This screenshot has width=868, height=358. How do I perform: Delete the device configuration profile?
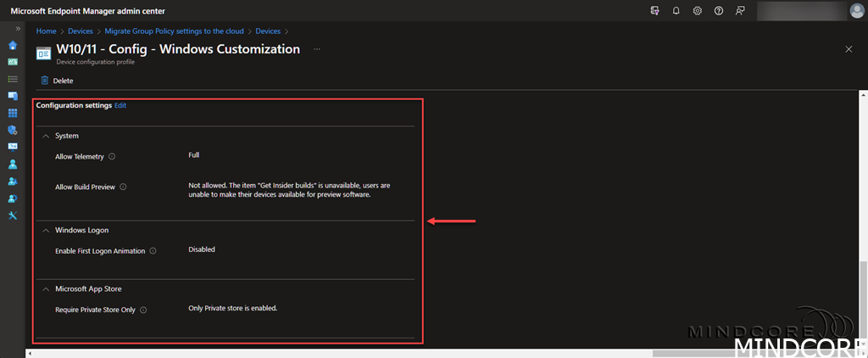coord(57,81)
